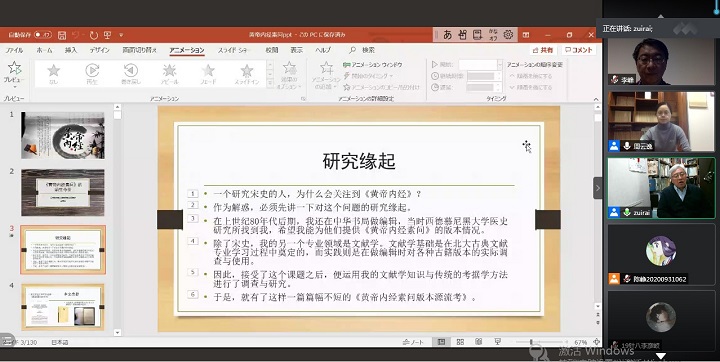Image resolution: width=720 pixels, height=362 pixels.
Task: Select the スライドイン (Fly In) animation effect
Action: pos(247,74)
